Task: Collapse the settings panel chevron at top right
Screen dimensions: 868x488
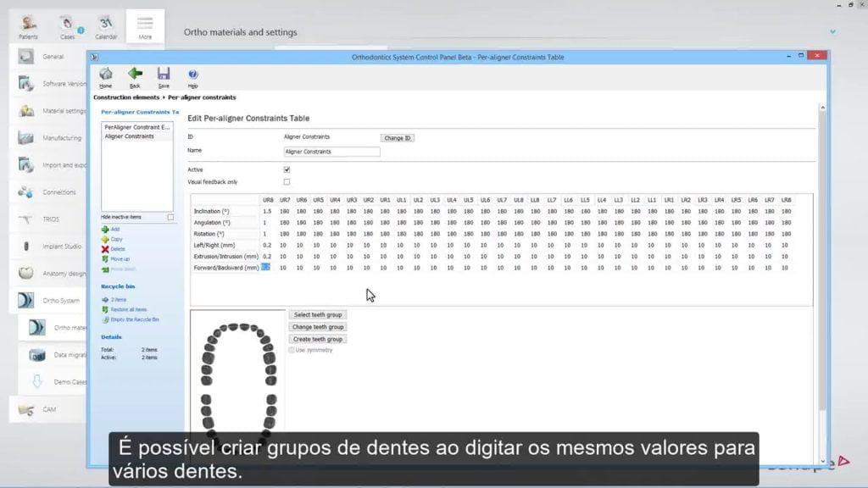Action: point(832,32)
